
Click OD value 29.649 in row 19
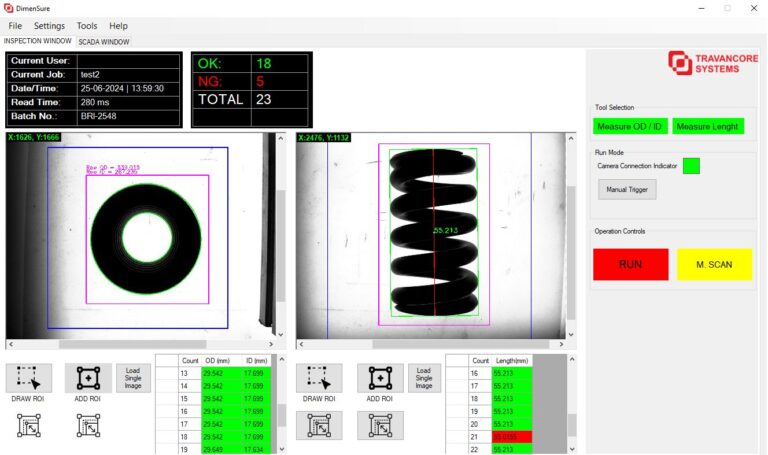[221, 449]
